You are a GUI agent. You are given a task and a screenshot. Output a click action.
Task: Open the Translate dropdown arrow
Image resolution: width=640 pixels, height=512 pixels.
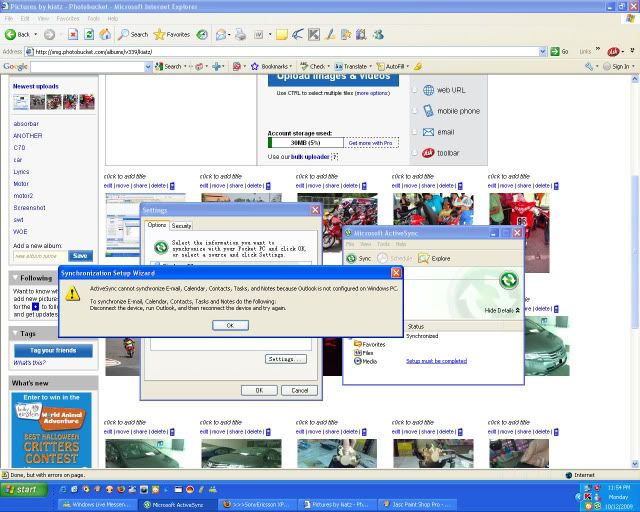pyautogui.click(x=370, y=66)
